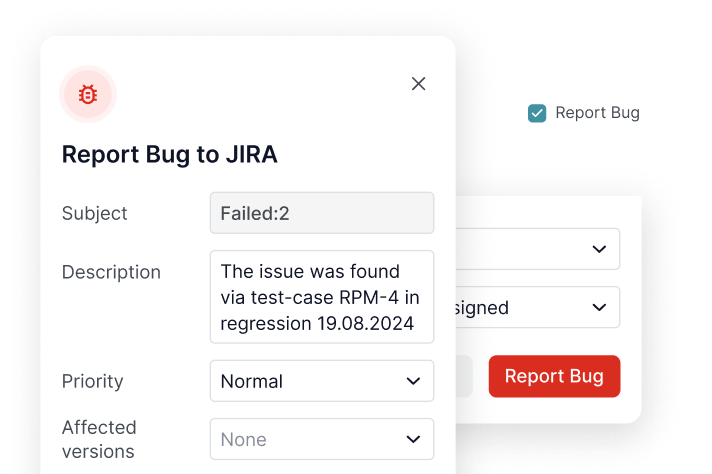Open the Affected versions dropdown showing None
The image size is (712, 474).
click(x=321, y=439)
